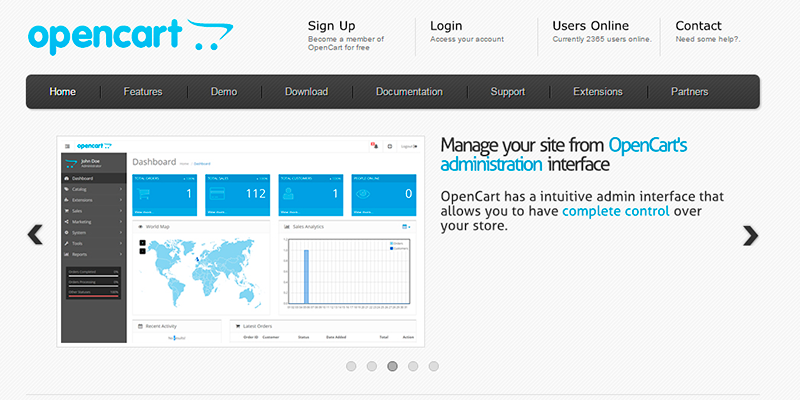Open the Download page
Image resolution: width=800 pixels, height=400 pixels.
[x=306, y=92]
